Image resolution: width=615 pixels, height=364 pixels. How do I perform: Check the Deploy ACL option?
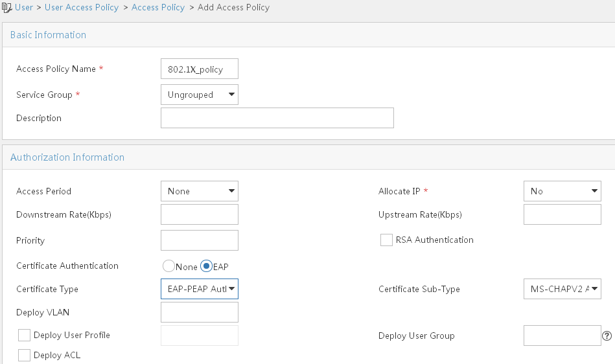25,356
